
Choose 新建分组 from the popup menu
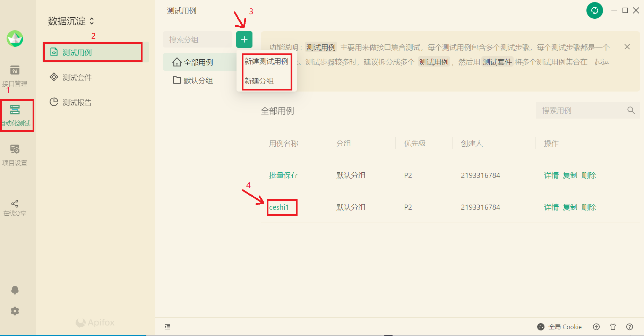pyautogui.click(x=259, y=81)
